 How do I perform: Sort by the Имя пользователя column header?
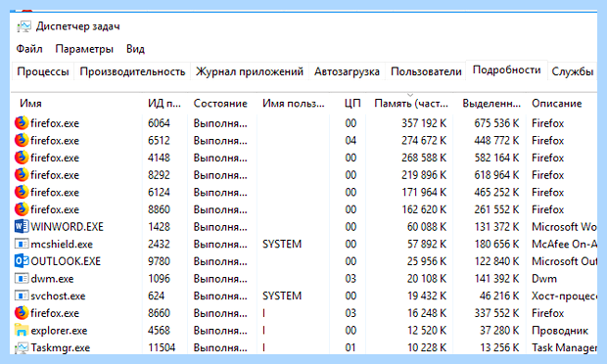pos(293,104)
